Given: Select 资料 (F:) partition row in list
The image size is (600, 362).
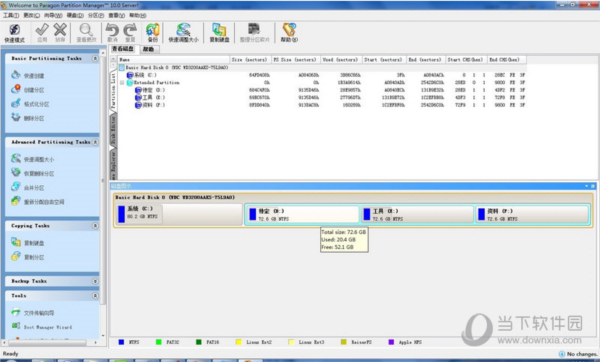Looking at the screenshot, I should pyautogui.click(x=322, y=105).
